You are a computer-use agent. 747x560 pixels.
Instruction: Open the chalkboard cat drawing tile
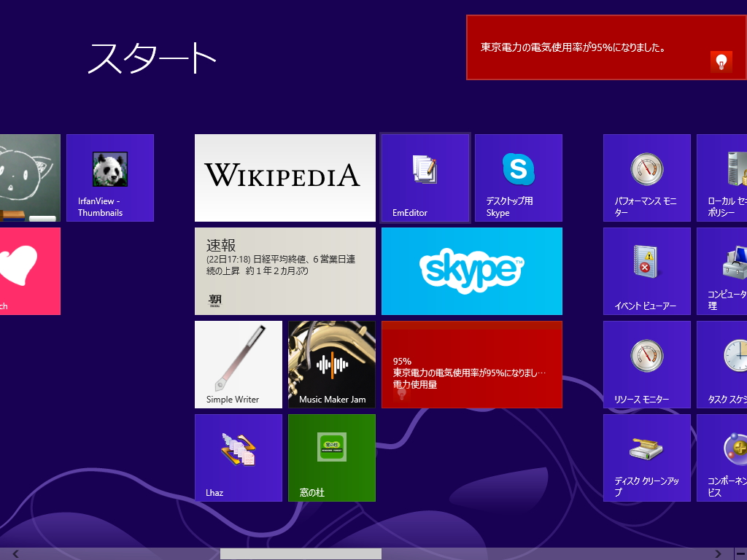click(x=30, y=178)
